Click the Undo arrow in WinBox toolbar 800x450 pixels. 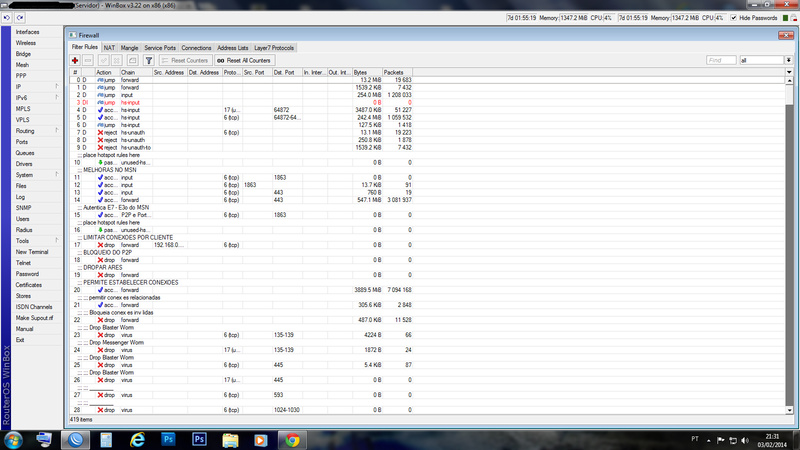tap(7, 18)
